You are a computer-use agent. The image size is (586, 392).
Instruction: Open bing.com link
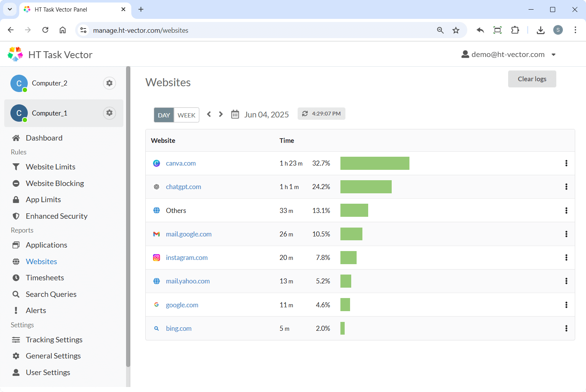pos(178,328)
